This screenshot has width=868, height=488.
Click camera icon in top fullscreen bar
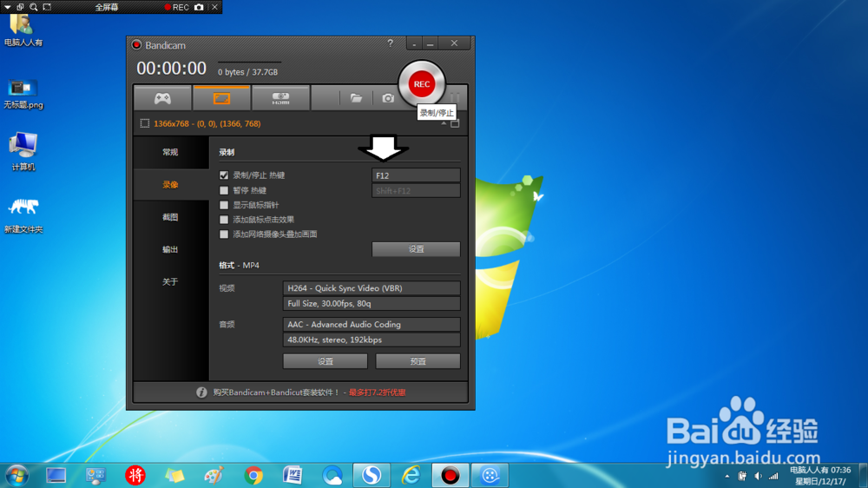pos(199,7)
